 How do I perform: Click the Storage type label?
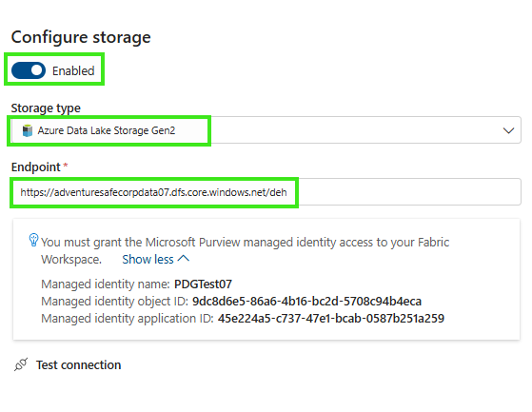46,108
